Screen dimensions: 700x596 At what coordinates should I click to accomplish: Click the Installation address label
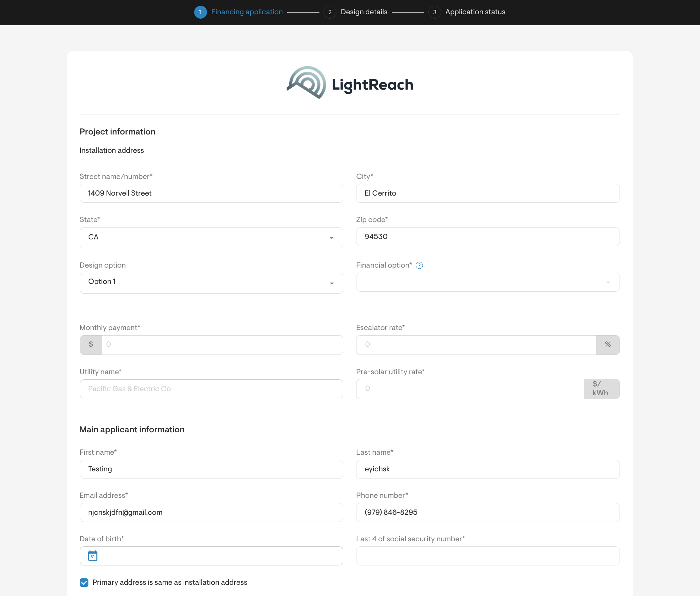(112, 150)
